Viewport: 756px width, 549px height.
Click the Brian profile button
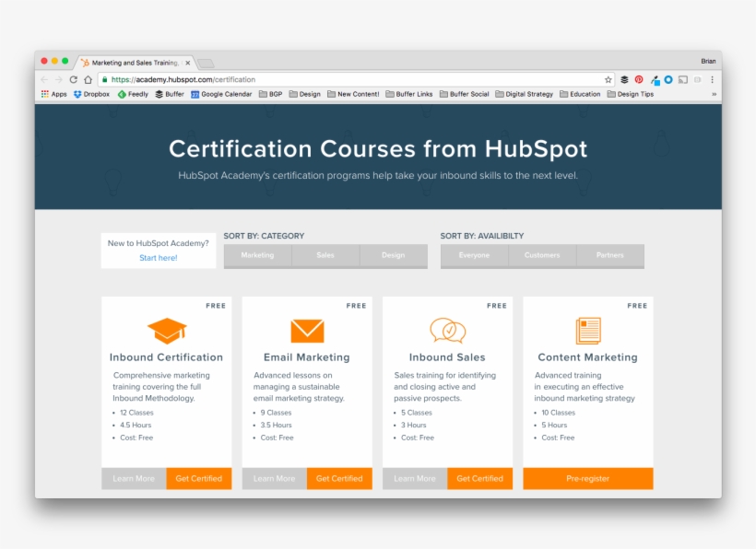pos(708,61)
